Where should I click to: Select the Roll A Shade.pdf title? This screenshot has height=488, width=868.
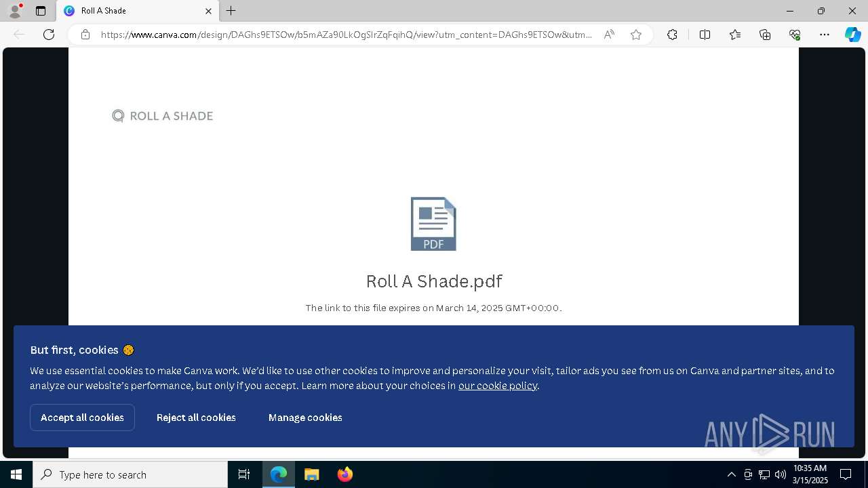(x=434, y=281)
